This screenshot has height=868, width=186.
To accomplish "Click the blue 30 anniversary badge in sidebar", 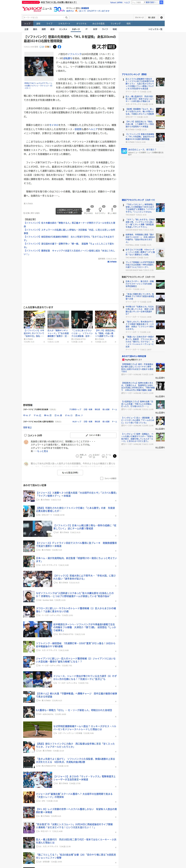I will [x=124, y=151].
